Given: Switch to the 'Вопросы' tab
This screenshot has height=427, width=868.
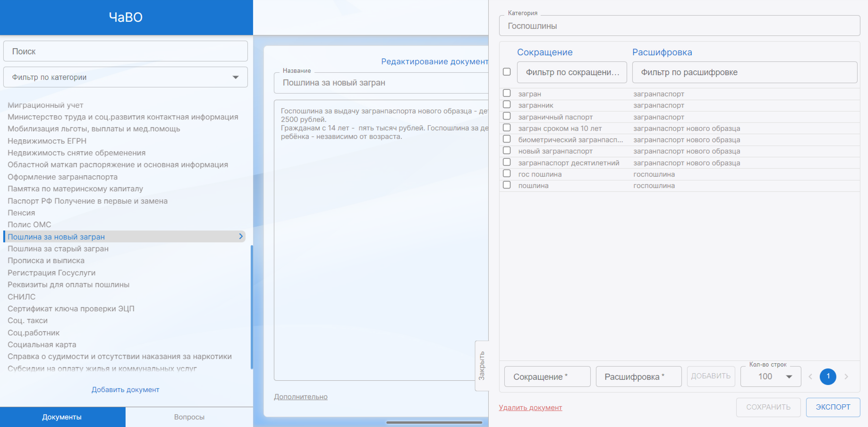Looking at the screenshot, I should [x=189, y=417].
